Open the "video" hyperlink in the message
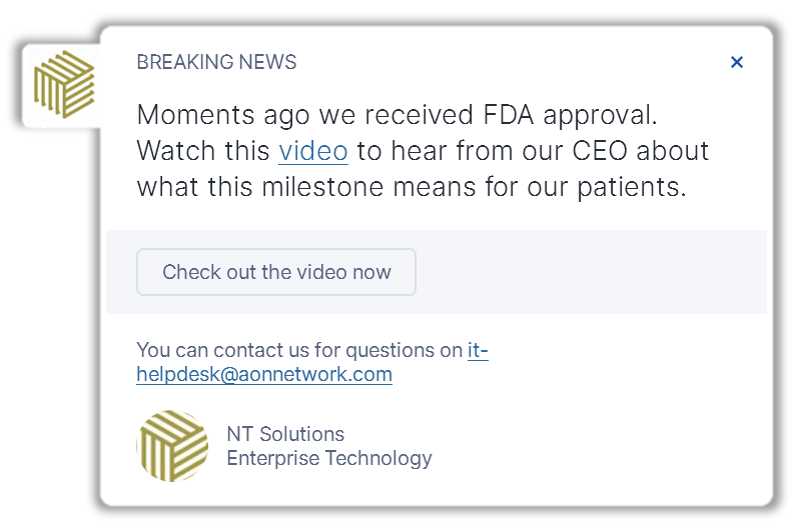Image resolution: width=801 pixels, height=530 pixels. (313, 151)
